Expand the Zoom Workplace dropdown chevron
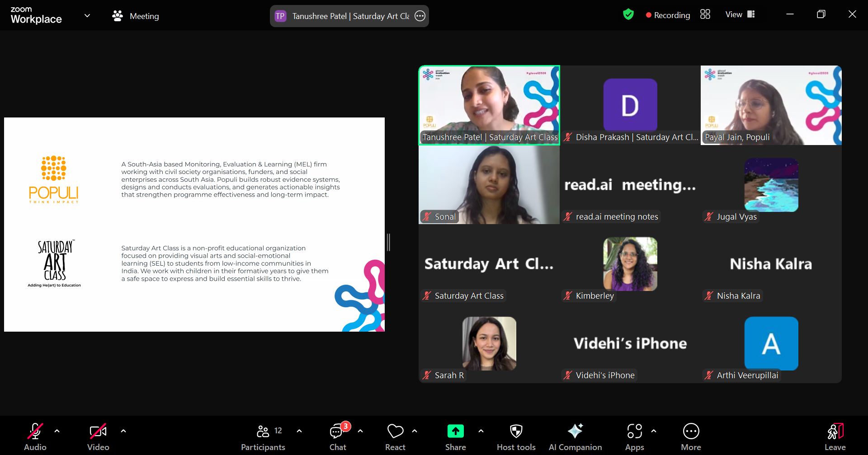Screen dimensions: 868x455 tap(87, 16)
